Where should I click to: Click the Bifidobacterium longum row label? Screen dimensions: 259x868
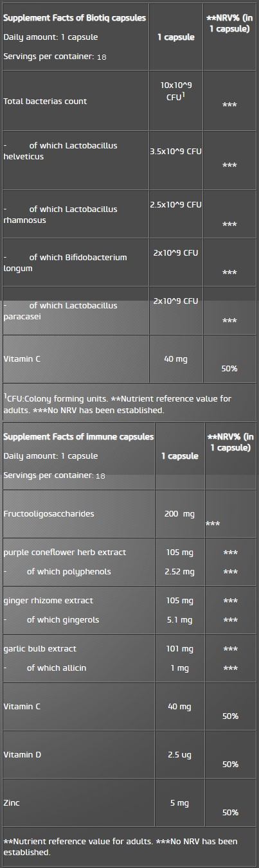pos(65,263)
